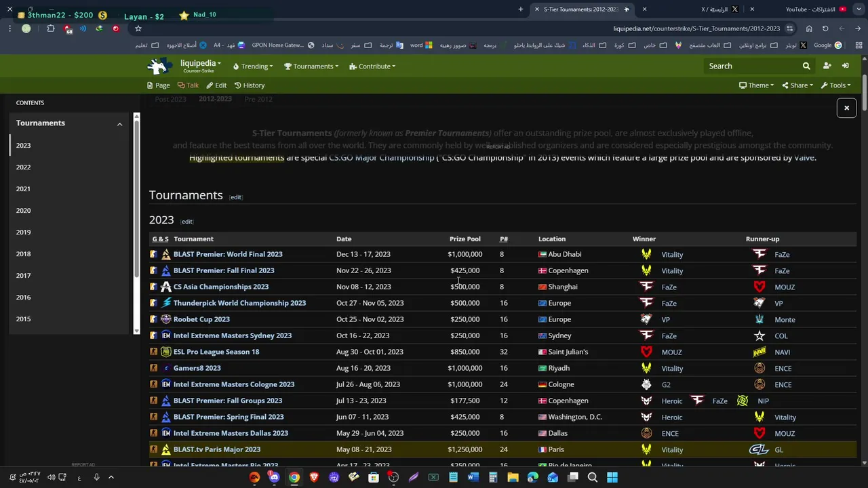Click edit link next to 2023 heading
Image resolution: width=868 pixels, height=488 pixels.
coord(186,222)
